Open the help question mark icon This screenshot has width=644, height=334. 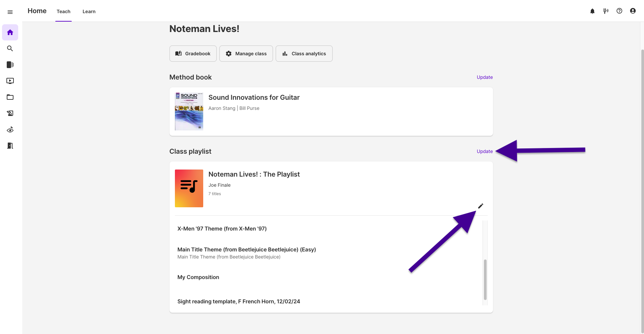(619, 11)
